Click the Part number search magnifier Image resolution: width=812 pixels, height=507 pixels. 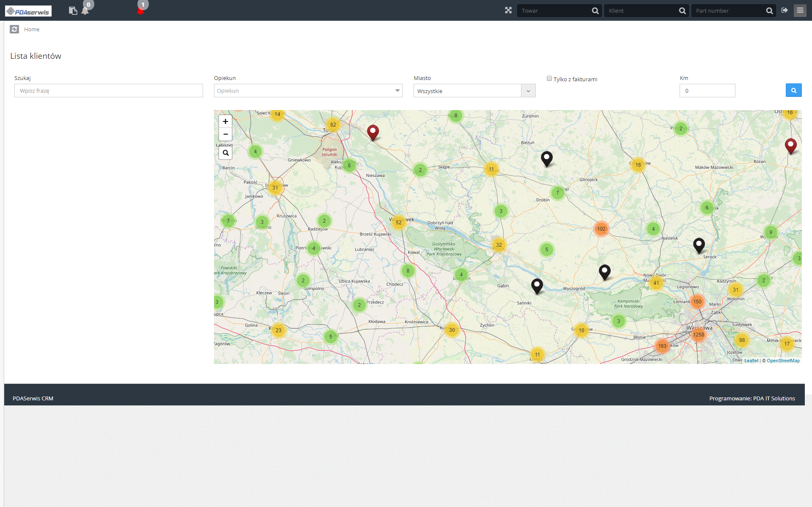pos(769,11)
